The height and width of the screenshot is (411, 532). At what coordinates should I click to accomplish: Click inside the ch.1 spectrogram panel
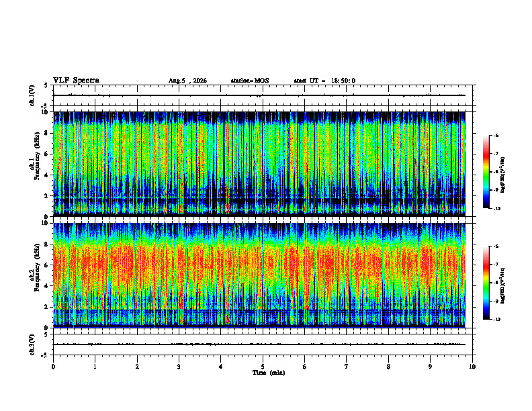tap(259, 164)
